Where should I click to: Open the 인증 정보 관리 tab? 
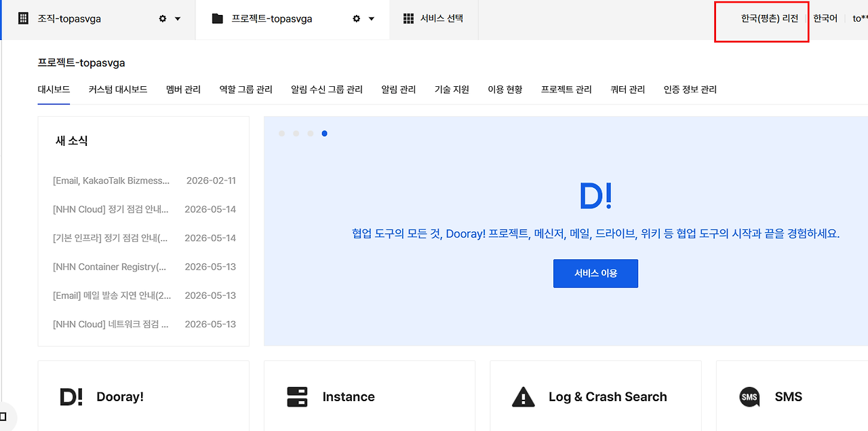pyautogui.click(x=690, y=90)
